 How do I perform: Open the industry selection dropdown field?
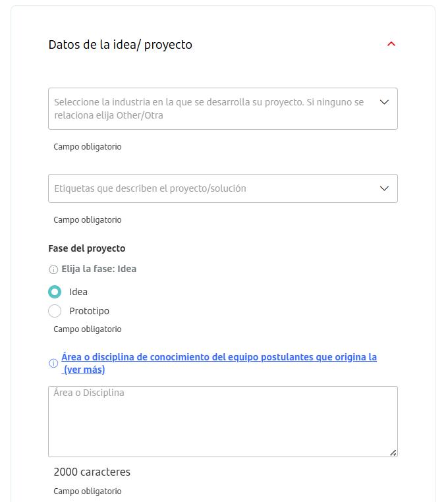(211, 109)
